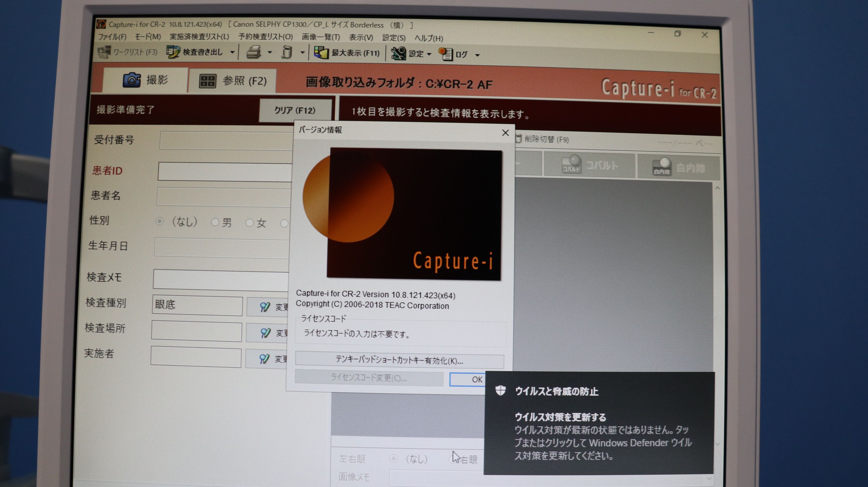868x487 pixels.
Task: Open the 設定(S) menu
Action: (x=394, y=38)
